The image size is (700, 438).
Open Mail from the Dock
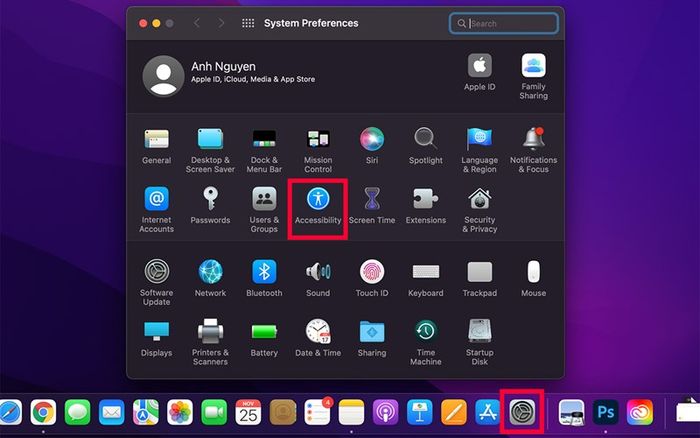point(111,412)
